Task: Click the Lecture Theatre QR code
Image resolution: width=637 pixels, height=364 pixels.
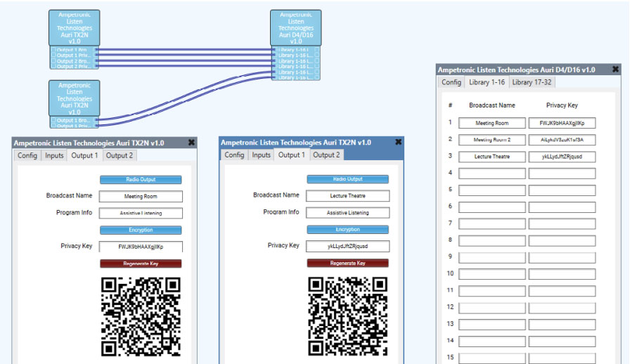Action: click(347, 317)
